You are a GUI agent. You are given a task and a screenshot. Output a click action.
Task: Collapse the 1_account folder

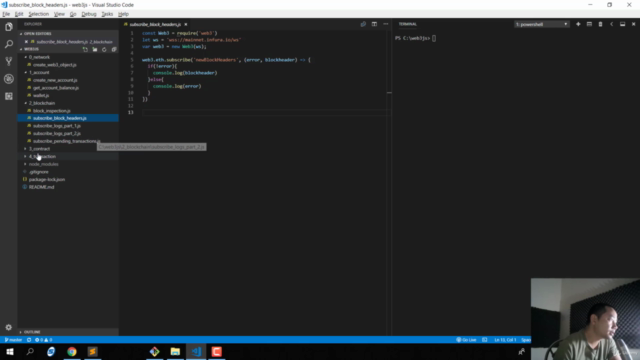[x=39, y=72]
